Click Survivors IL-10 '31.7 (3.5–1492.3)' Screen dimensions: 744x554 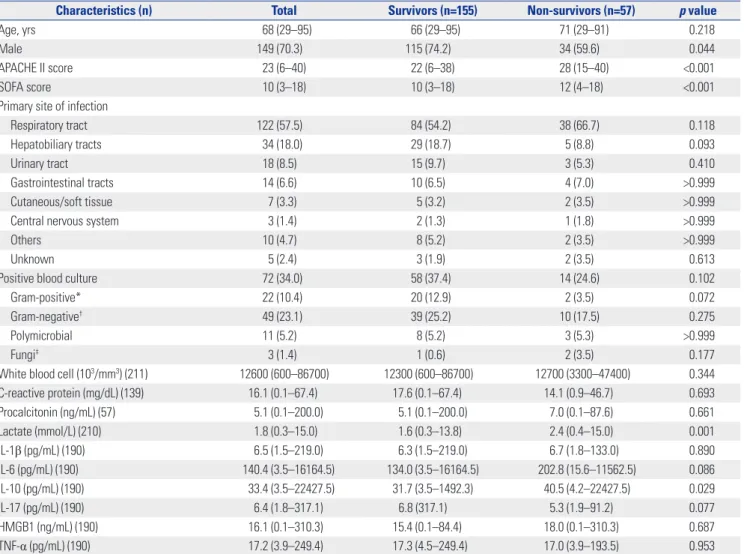point(433,489)
